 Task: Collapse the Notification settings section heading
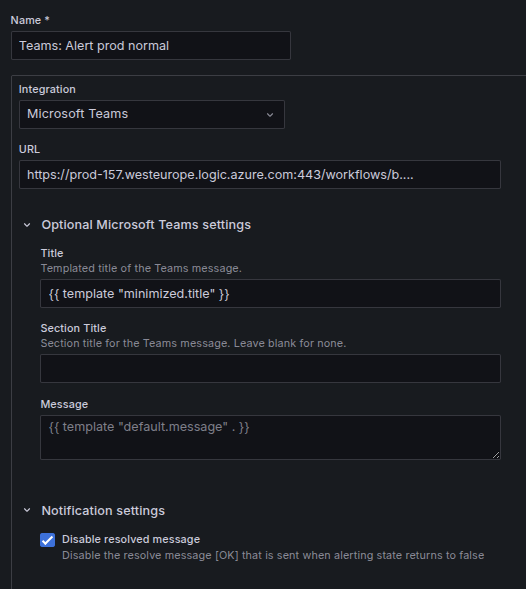coord(103,511)
